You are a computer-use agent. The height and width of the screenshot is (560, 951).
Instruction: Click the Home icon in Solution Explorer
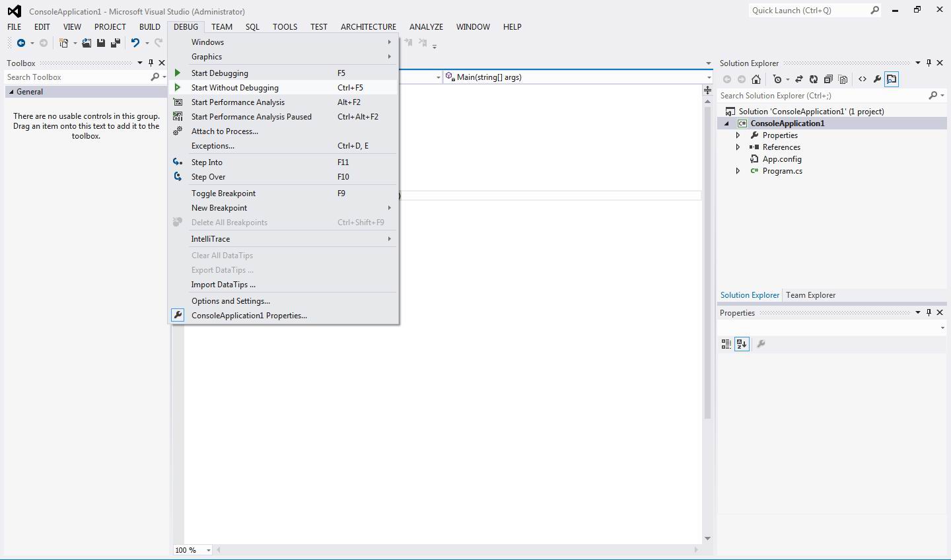click(756, 79)
